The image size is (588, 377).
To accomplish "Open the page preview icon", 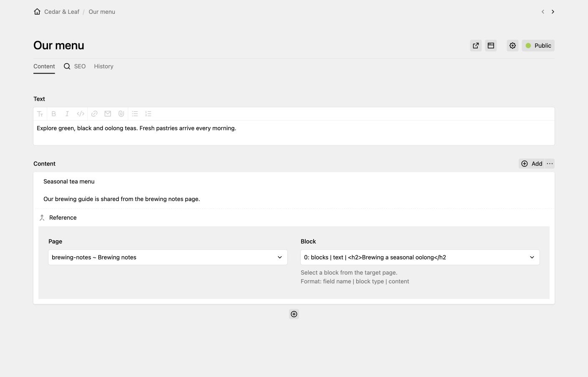I will point(491,46).
